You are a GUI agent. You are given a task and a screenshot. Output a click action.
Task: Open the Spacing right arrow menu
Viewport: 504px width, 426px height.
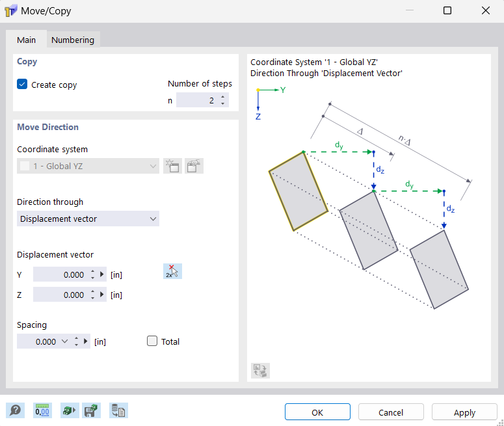(x=85, y=341)
